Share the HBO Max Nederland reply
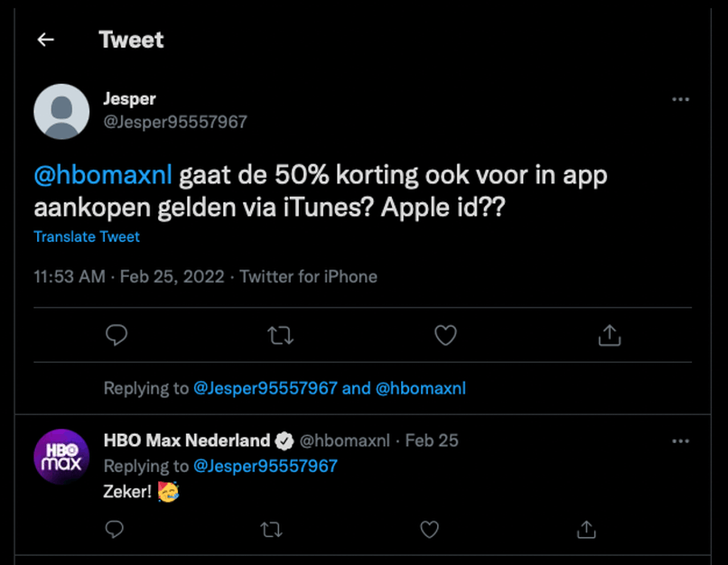 point(585,529)
